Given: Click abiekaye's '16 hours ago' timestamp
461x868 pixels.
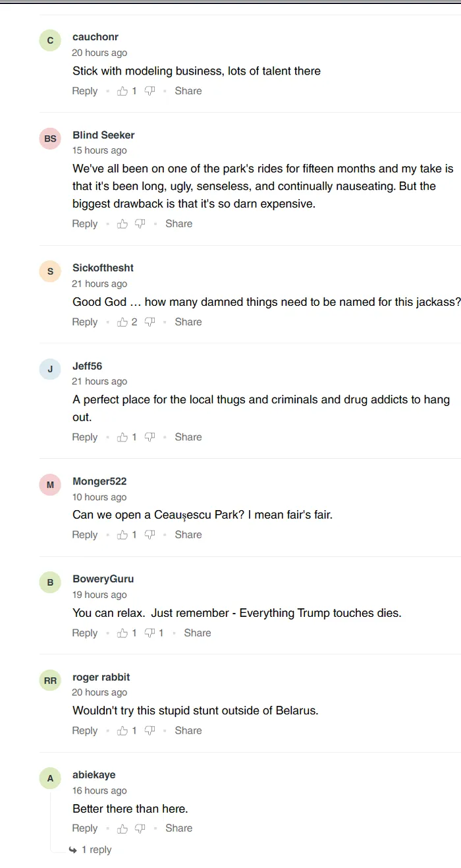Looking at the screenshot, I should (x=99, y=791).
